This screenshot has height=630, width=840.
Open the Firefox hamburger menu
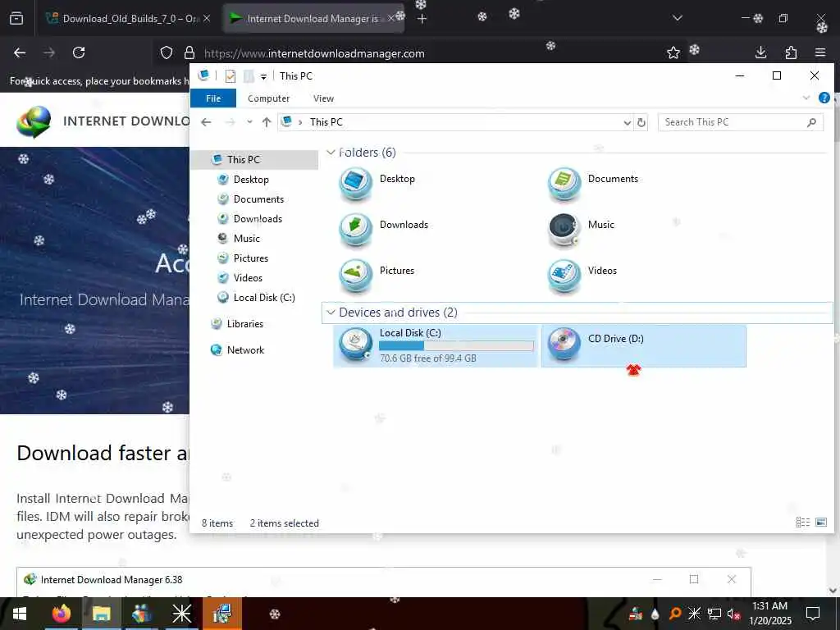[820, 52]
